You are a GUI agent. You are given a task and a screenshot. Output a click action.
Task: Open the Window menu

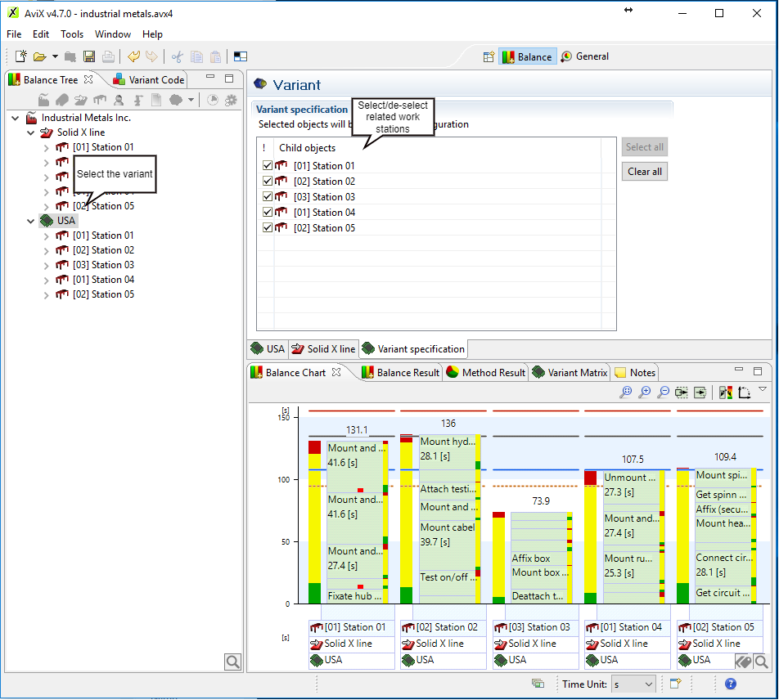coord(113,34)
